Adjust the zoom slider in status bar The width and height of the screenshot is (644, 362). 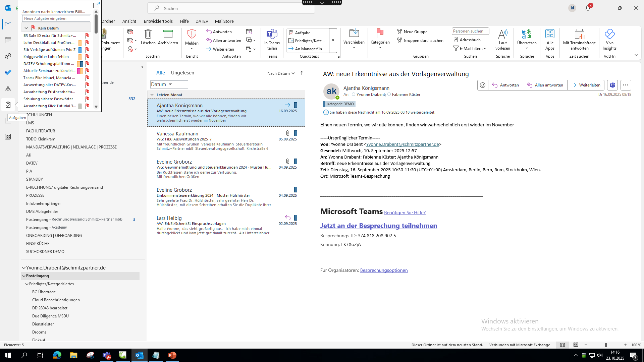606,345
